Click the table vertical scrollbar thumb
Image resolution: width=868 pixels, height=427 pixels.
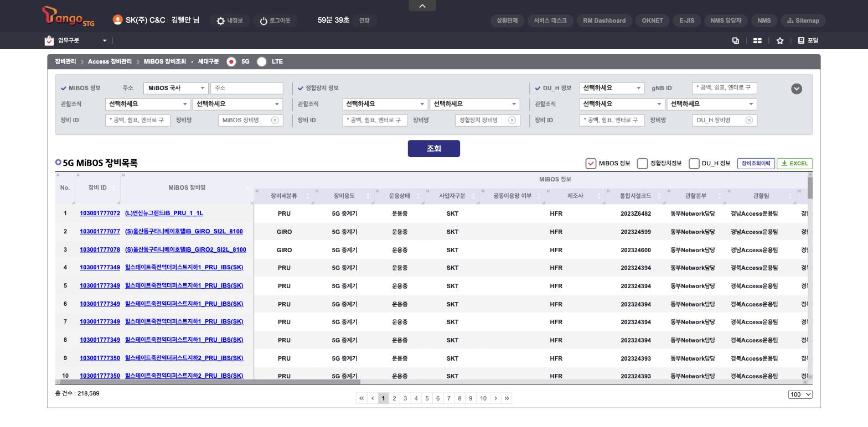click(810, 188)
